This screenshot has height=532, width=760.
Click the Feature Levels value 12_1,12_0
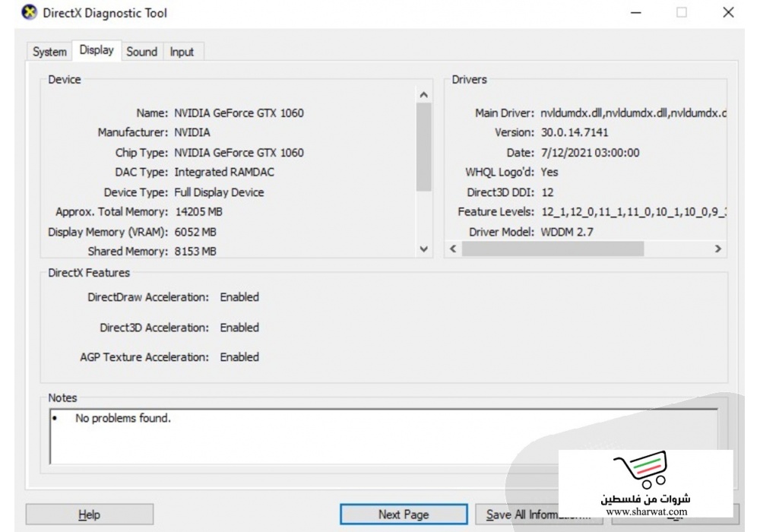[634, 212]
